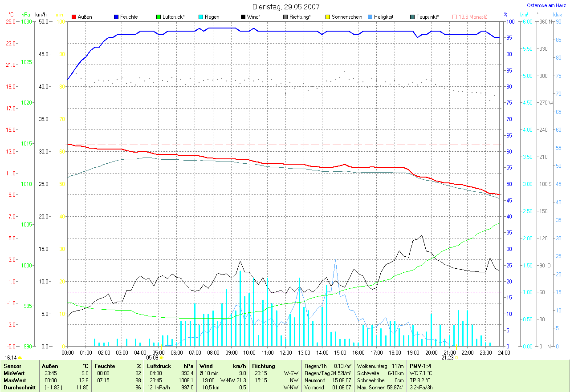Select the Sensor column header
The image size is (570, 392).
click(12, 366)
